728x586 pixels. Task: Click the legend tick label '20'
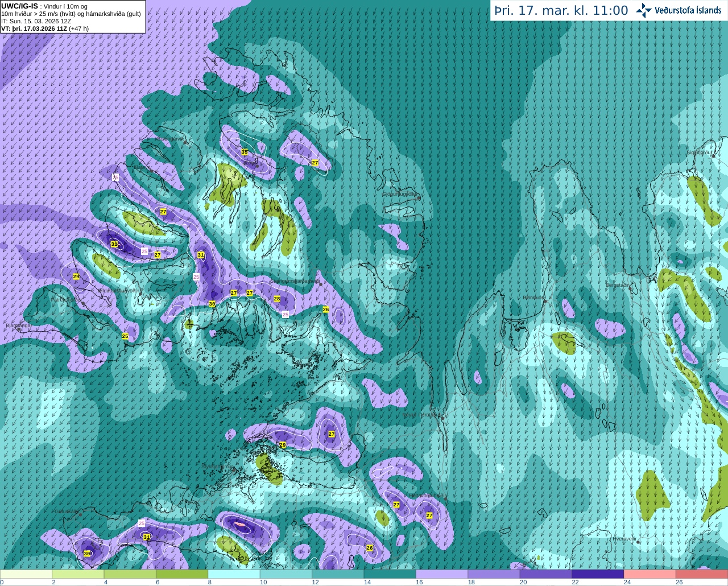click(523, 582)
